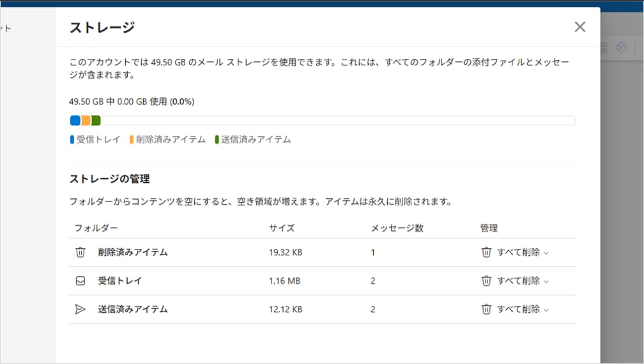
Task: Click the メッセージ数 column header
Action: [397, 228]
